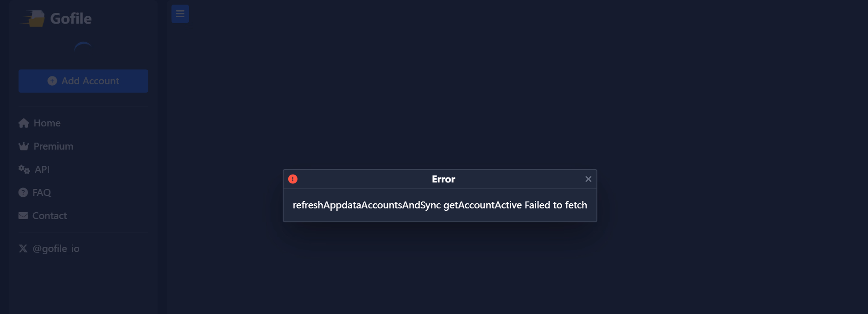Click the X social logo icon
The width and height of the screenshot is (868, 314).
point(23,249)
